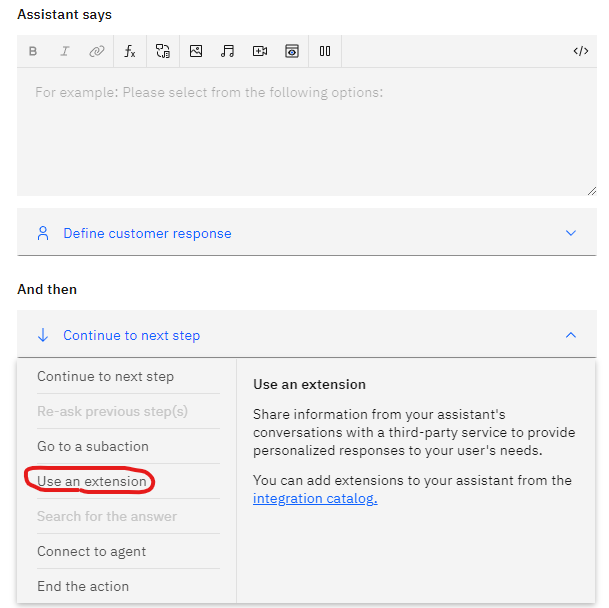Add an audio response with the music note icon
Viewport: 609px width, 608px height.
click(228, 51)
